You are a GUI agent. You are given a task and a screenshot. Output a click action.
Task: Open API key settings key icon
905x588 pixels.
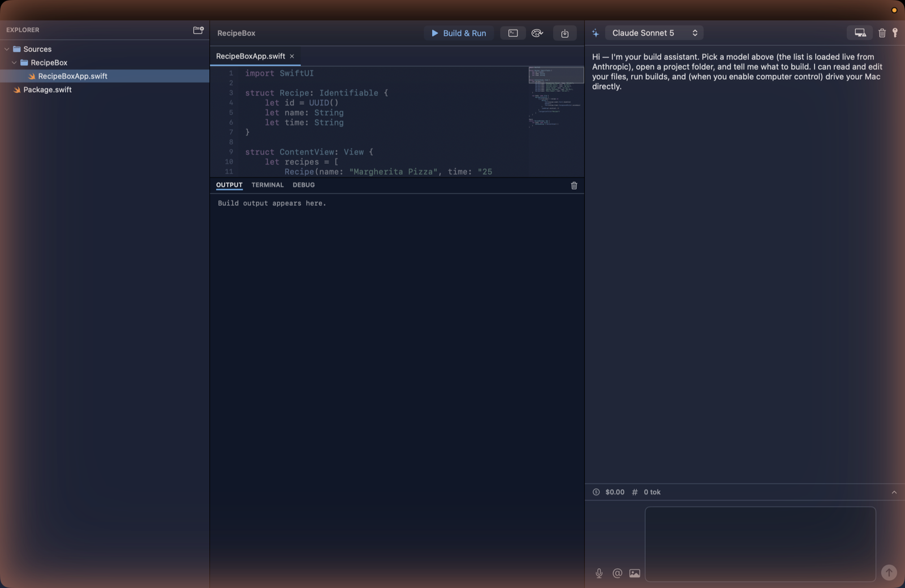click(x=895, y=33)
